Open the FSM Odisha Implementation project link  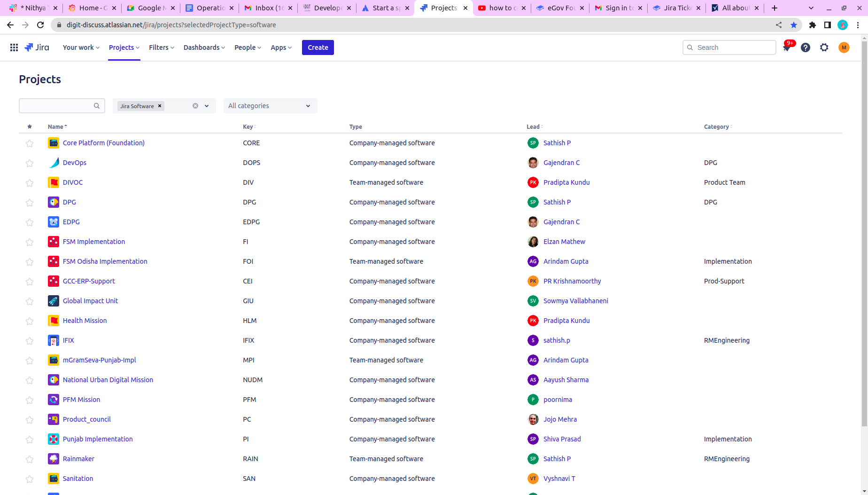pos(105,261)
